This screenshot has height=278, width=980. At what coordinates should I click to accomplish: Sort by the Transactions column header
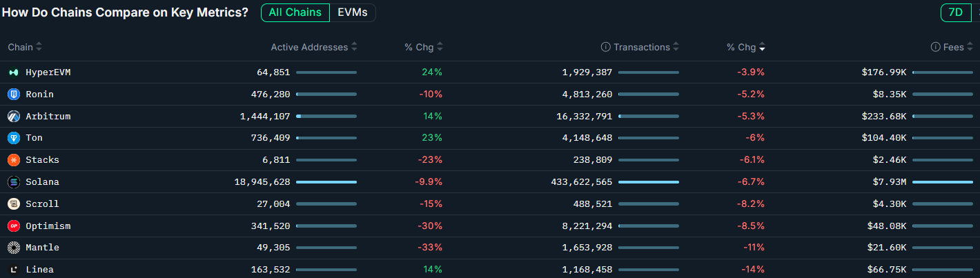coord(642,48)
